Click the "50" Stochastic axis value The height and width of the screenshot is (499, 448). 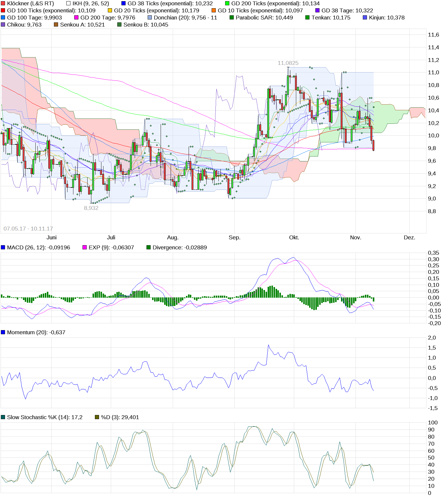(431, 458)
